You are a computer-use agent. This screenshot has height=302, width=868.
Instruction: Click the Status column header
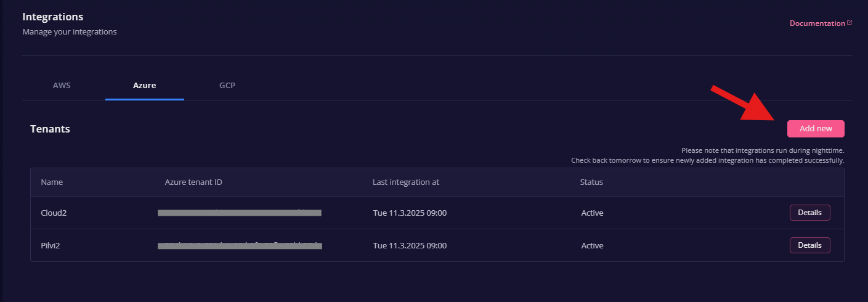pyautogui.click(x=591, y=182)
